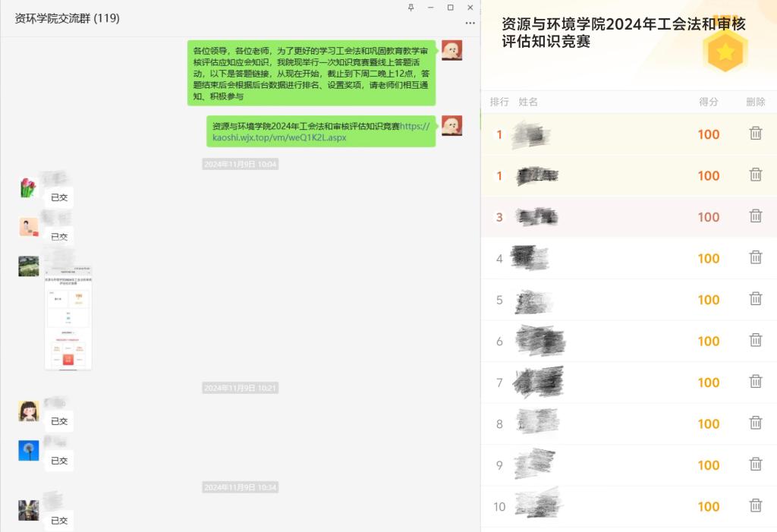Pin the chat window with pushpin icon
The image size is (777, 532).
tap(411, 8)
